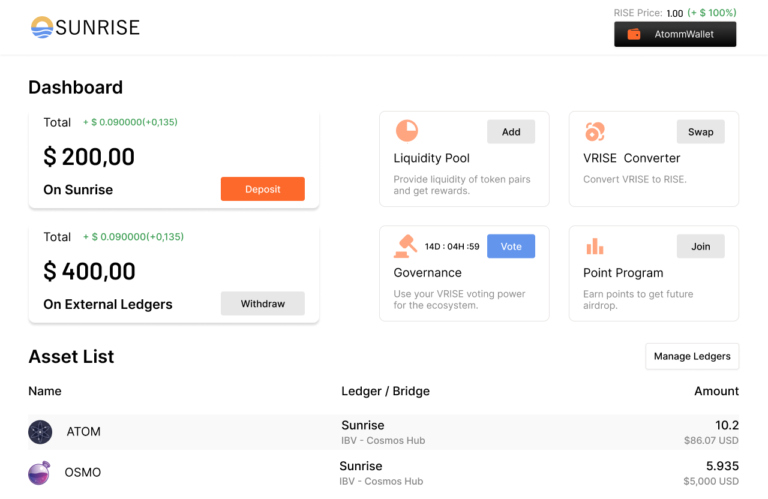Click the ATOM token icon
The width and height of the screenshot is (768, 499).
(x=40, y=432)
